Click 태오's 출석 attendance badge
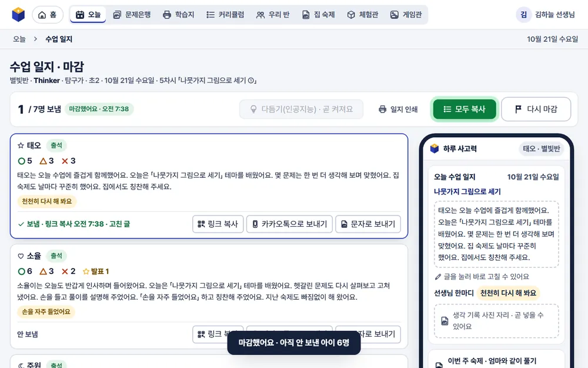Screen dimensions: 588x368 tap(56, 145)
